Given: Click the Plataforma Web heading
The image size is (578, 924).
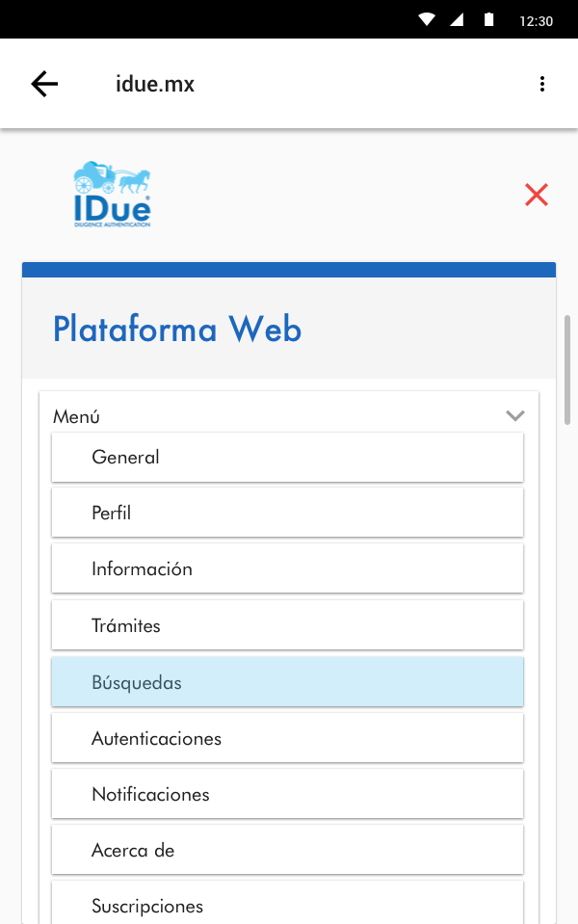Looking at the screenshot, I should point(177,330).
